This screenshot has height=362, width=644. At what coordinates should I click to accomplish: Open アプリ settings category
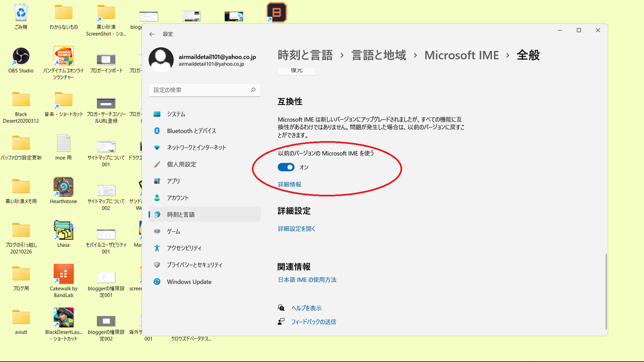pyautogui.click(x=204, y=181)
